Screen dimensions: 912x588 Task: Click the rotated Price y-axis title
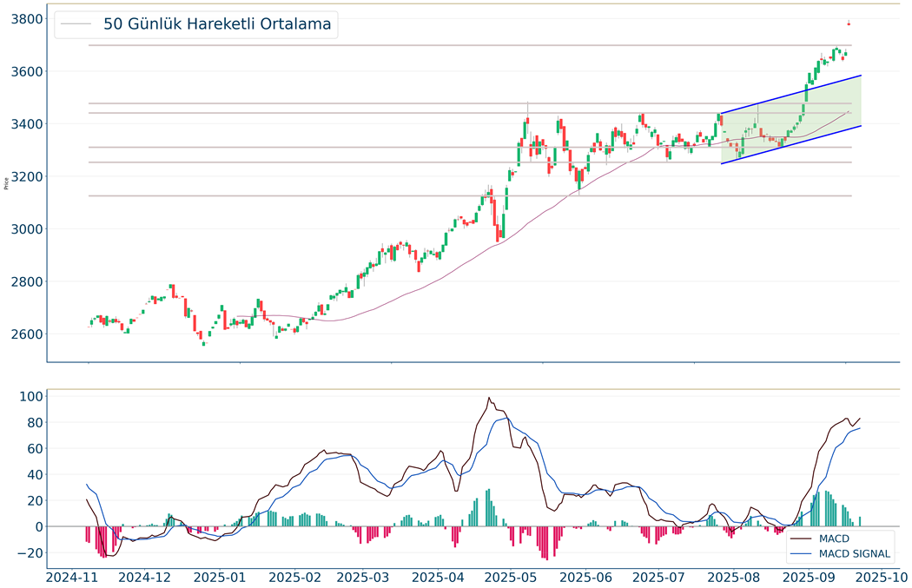coord(7,182)
